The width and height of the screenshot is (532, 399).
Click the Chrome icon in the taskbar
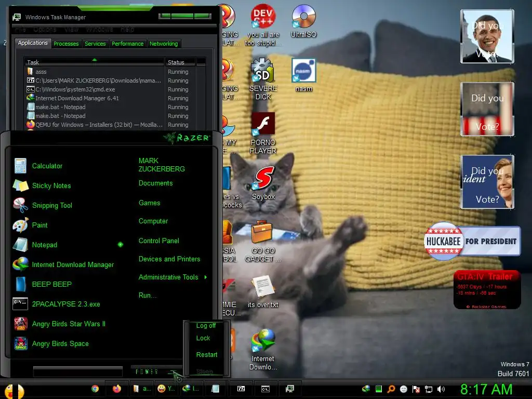click(95, 389)
